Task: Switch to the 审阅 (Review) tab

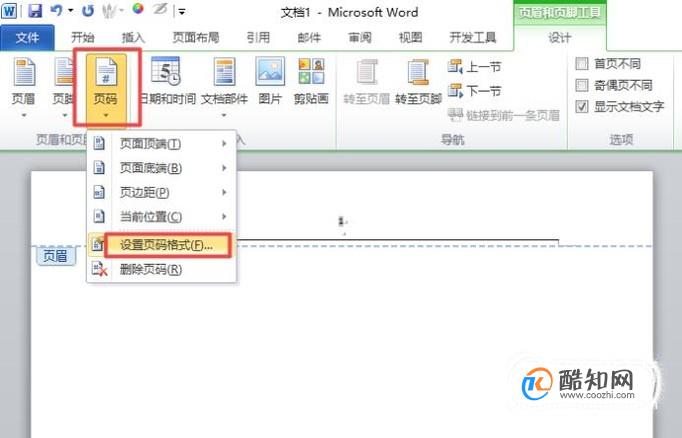Action: pyautogui.click(x=360, y=38)
